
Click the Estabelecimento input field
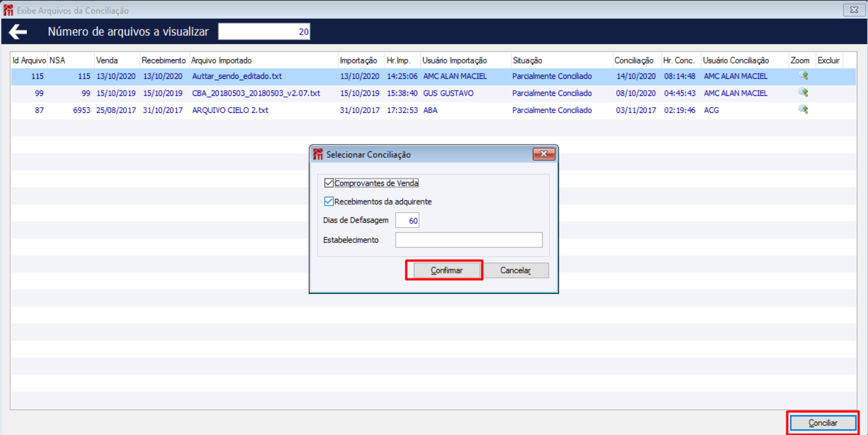469,240
